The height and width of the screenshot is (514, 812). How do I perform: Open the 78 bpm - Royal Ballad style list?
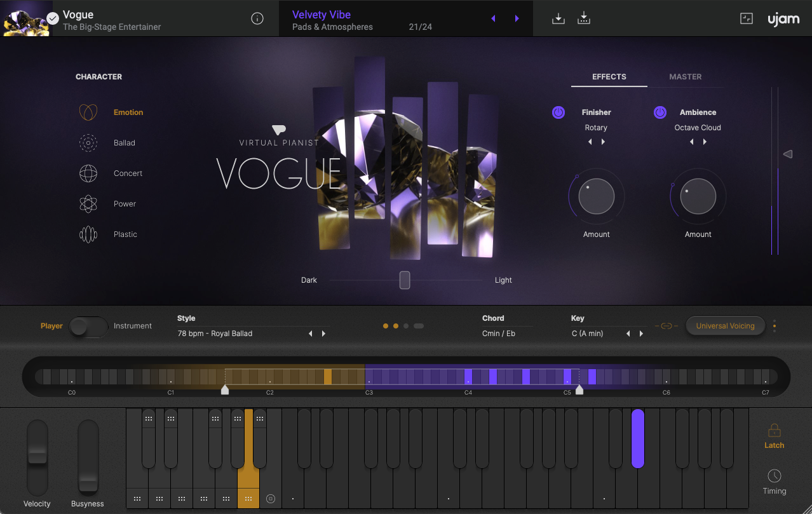[x=215, y=334]
